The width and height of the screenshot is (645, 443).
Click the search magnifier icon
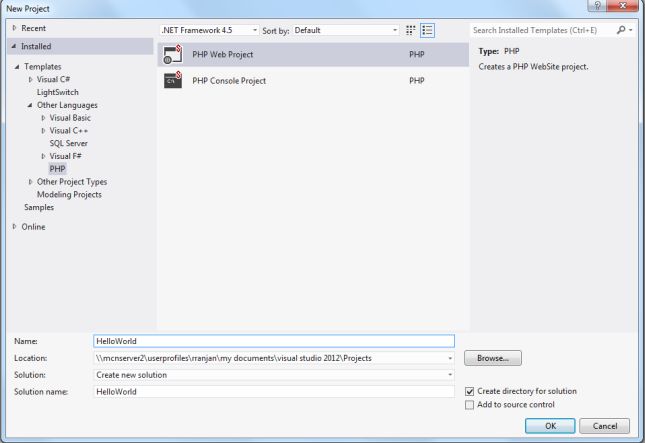(x=621, y=30)
